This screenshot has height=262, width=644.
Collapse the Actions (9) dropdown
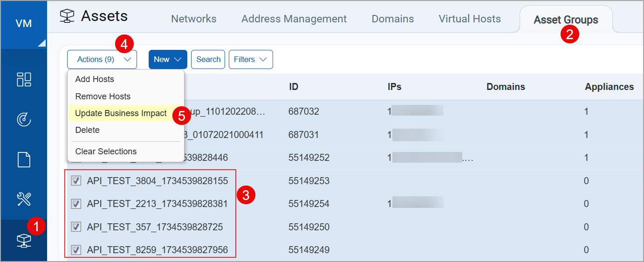click(102, 60)
